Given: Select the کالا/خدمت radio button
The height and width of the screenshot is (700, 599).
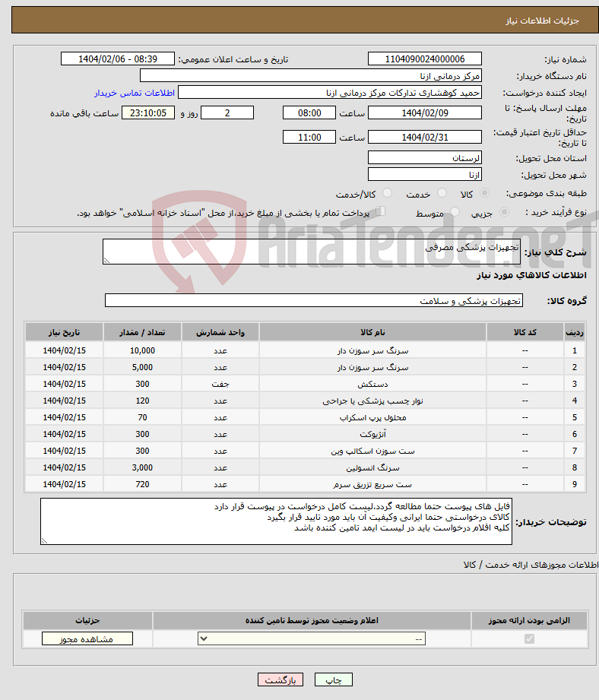Looking at the screenshot, I should 387,193.
